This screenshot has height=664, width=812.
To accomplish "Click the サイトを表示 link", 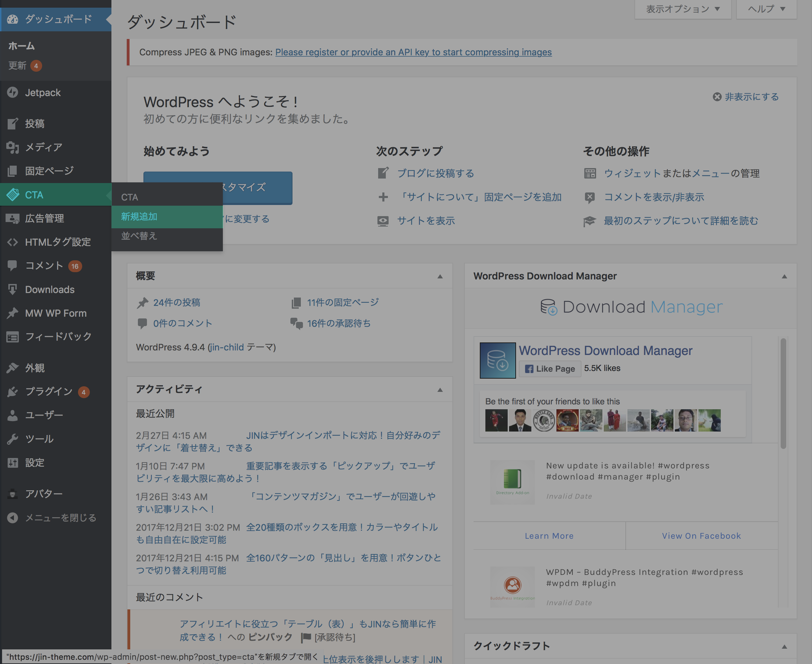I will click(x=426, y=221).
